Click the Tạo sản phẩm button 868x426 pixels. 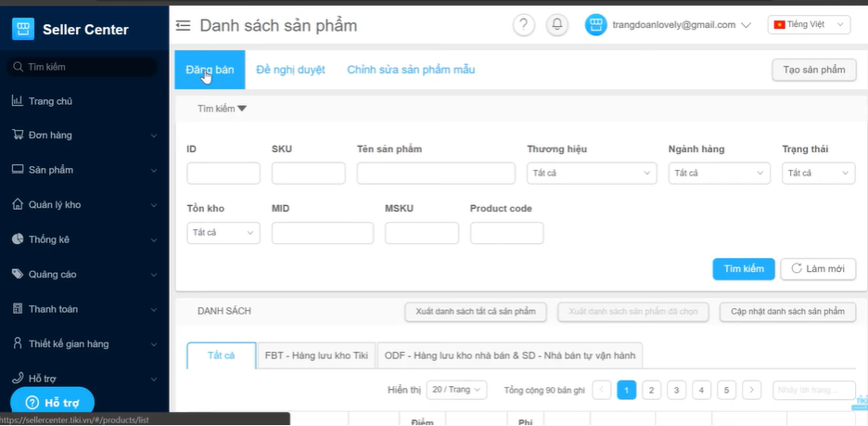pos(813,71)
